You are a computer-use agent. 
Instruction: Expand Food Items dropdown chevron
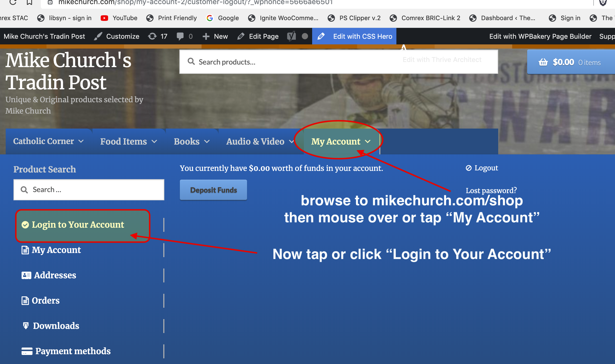pyautogui.click(x=154, y=141)
